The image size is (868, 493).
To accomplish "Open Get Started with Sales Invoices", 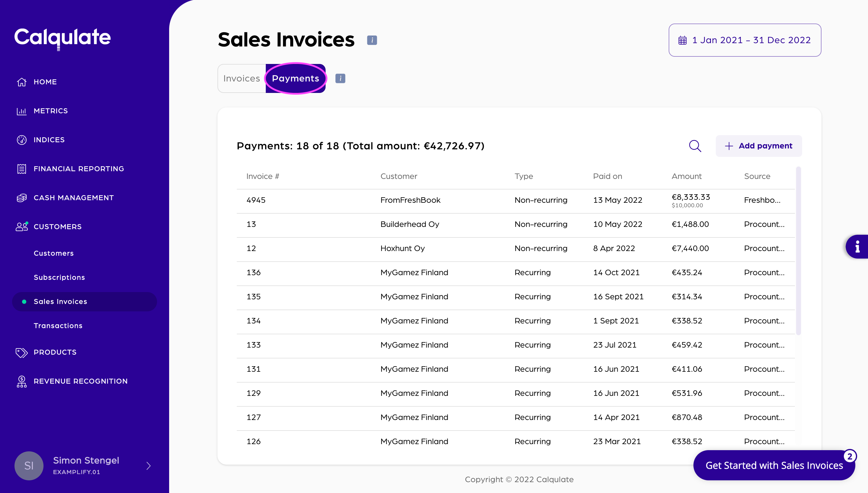I will point(774,466).
